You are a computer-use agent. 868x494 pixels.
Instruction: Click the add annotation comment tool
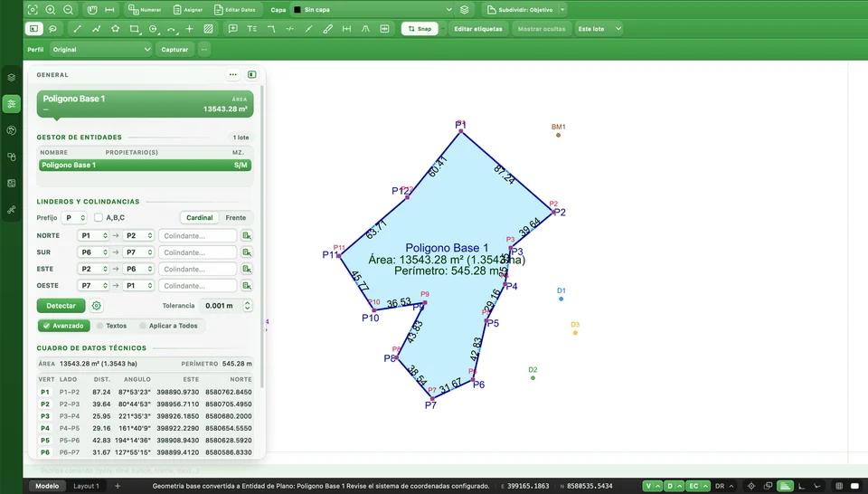[x=233, y=29]
